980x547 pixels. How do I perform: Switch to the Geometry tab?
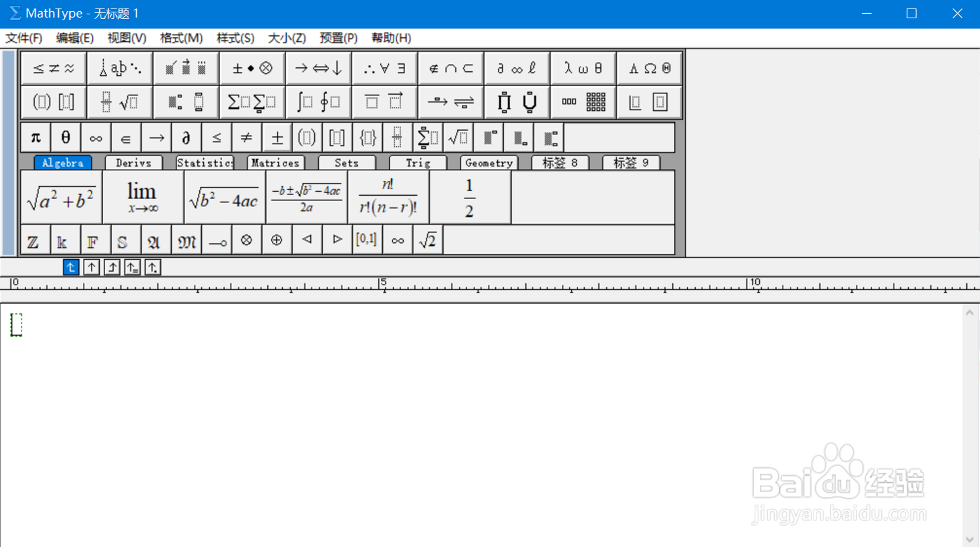click(x=489, y=163)
